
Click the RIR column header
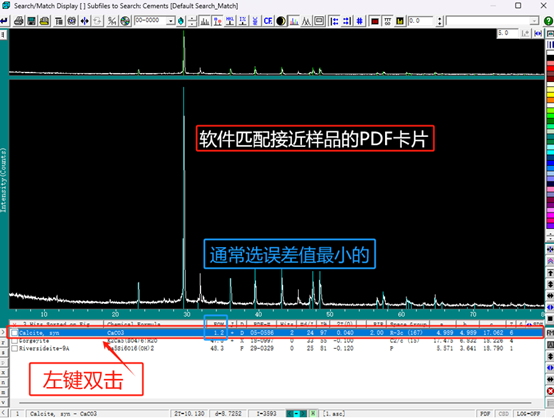point(378,324)
